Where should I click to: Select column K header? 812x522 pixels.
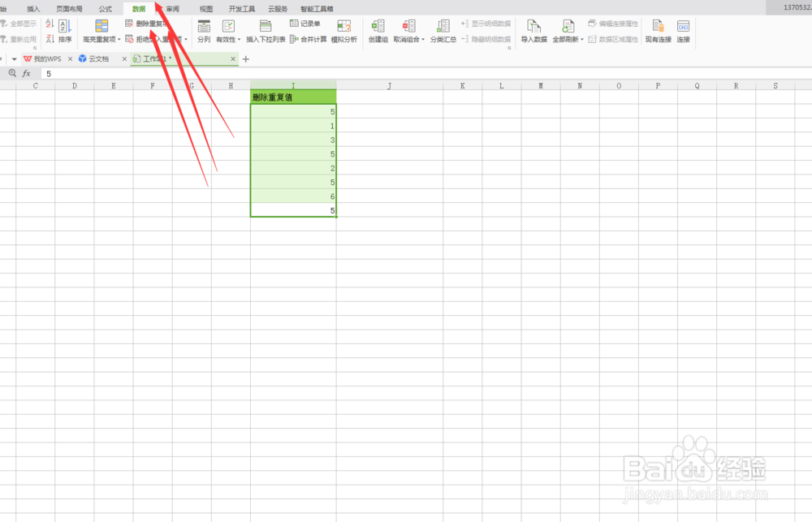click(463, 85)
